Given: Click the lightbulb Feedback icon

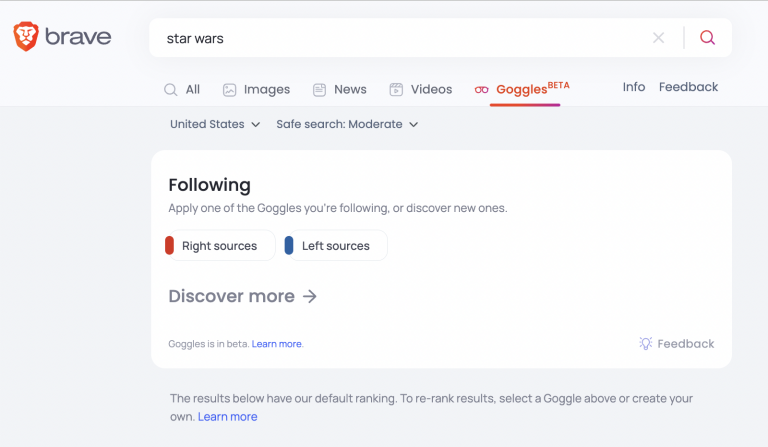Looking at the screenshot, I should [646, 343].
